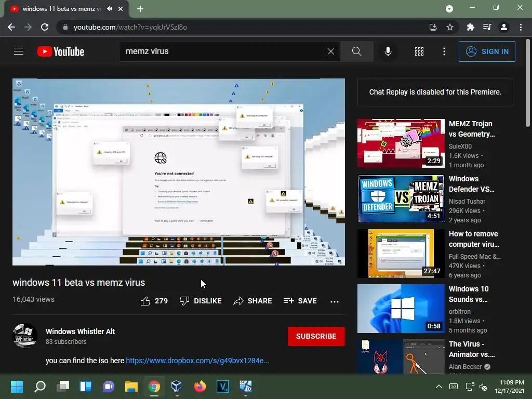This screenshot has width=532, height=399.
Task: Open YouTube settings three-dot menu
Action: coord(444,51)
